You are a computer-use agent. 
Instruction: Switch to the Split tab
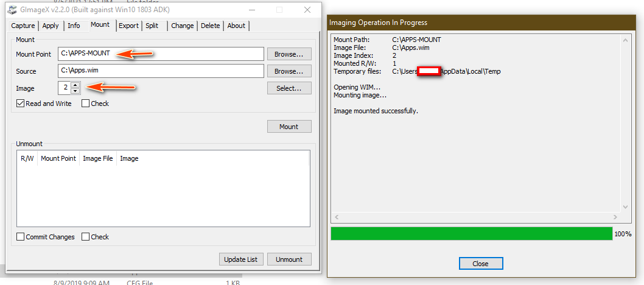(x=152, y=26)
